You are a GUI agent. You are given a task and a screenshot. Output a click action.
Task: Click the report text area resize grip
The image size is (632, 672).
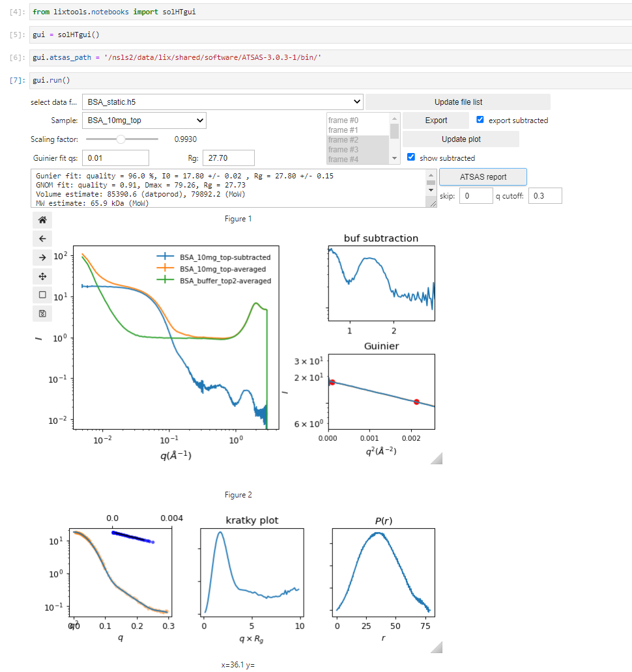433,204
